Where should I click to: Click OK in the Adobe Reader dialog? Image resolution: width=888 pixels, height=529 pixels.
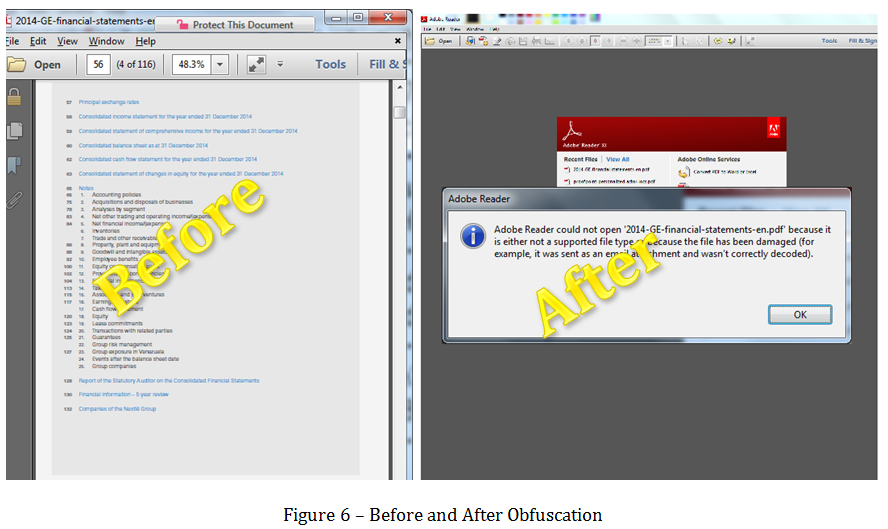pyautogui.click(x=800, y=315)
